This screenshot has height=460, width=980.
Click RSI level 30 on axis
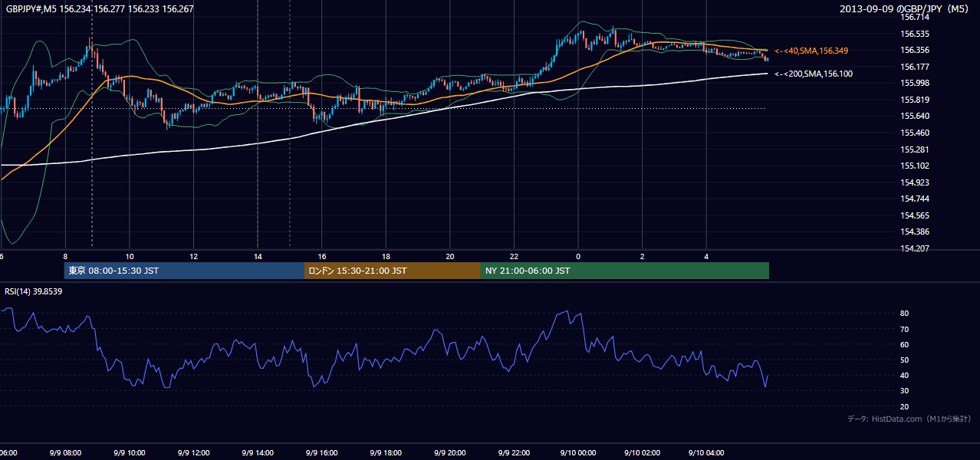[905, 391]
